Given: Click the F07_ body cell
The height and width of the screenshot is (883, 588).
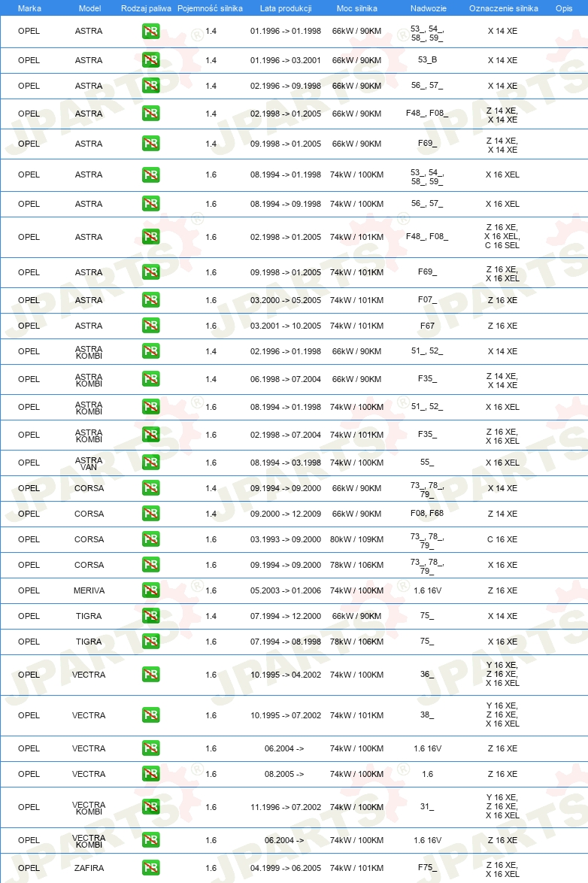Looking at the screenshot, I should click(x=427, y=299).
